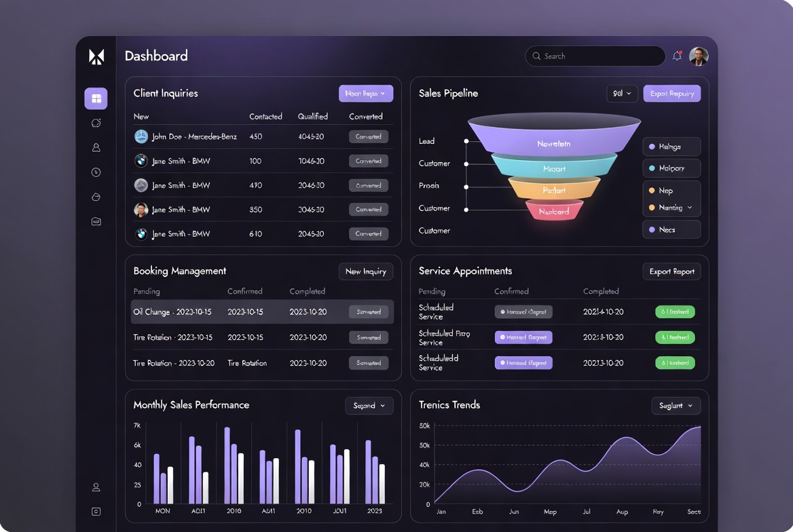Screen dimensions: 793x532
Task: Focus the Search input field
Action: click(595, 56)
